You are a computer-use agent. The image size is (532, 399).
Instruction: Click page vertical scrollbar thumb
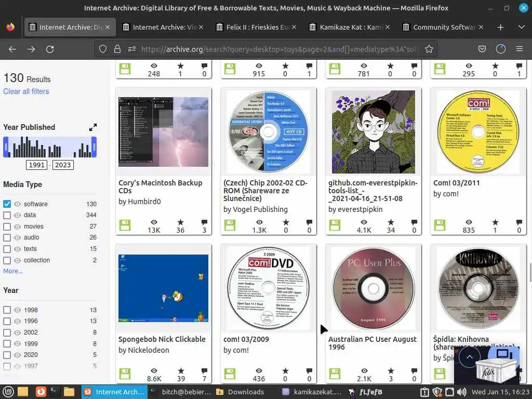pyautogui.click(x=530, y=272)
